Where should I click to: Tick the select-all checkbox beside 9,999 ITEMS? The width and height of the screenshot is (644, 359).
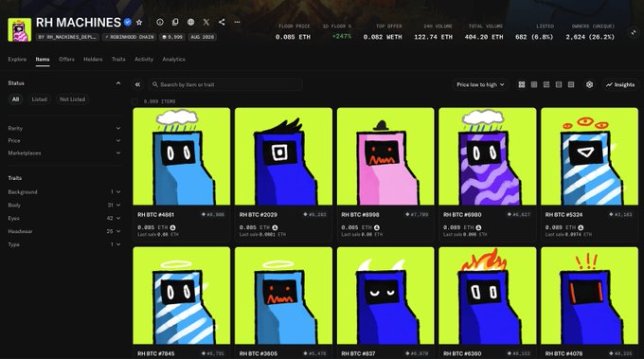[x=134, y=101]
